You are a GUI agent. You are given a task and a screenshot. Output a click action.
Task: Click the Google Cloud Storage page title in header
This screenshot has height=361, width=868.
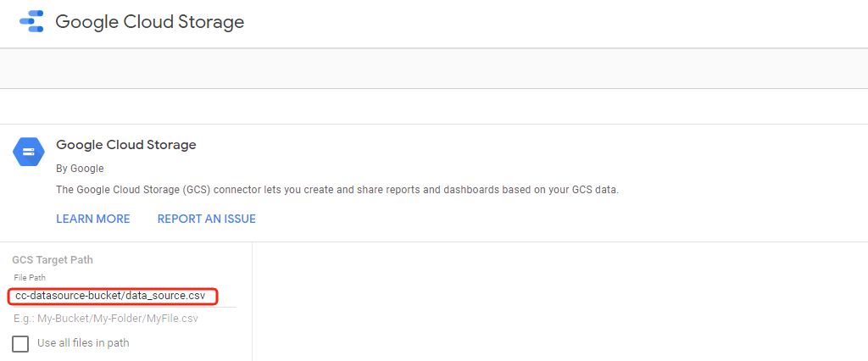149,21
